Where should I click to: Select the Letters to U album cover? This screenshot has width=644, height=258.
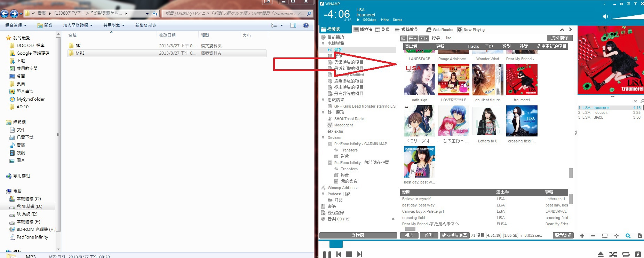pyautogui.click(x=488, y=120)
